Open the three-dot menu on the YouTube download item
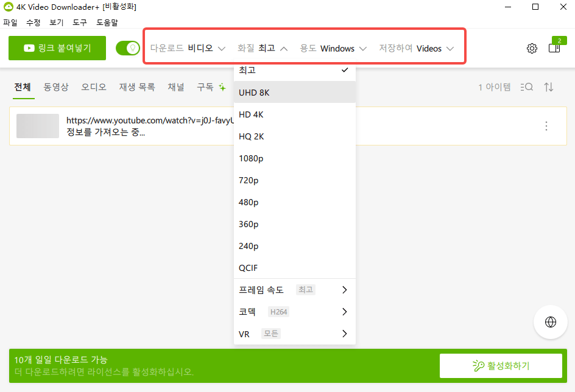575x392 pixels. (546, 126)
